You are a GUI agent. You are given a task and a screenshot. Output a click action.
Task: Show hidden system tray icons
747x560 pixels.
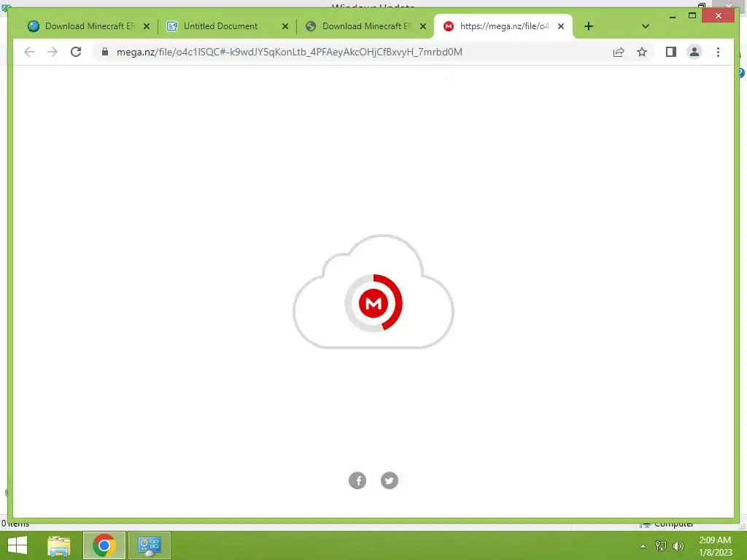click(x=643, y=546)
